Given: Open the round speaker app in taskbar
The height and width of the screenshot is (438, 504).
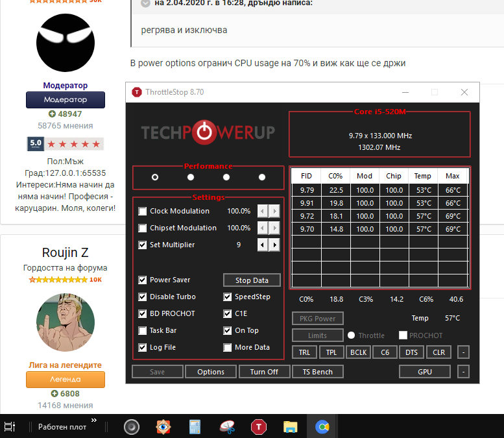Looking at the screenshot, I should pos(132,427).
